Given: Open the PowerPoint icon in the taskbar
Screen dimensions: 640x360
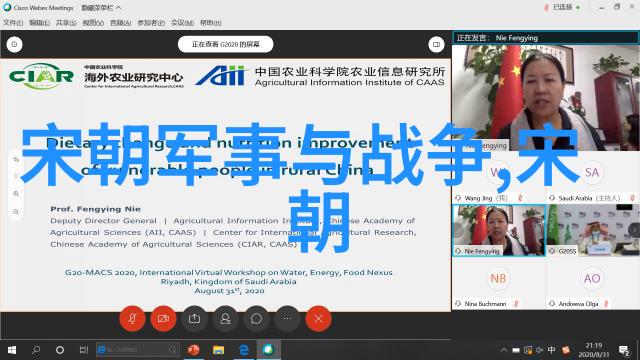Looking at the screenshot, I should pos(193,350).
